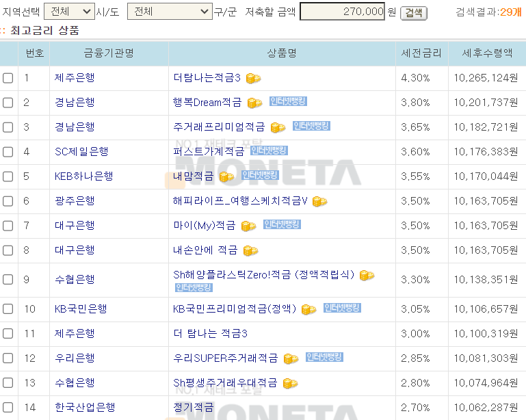Open the 더 탐나는 적금3 link in row 11
Image resolution: width=526 pixels, height=420 pixels.
coord(211,333)
